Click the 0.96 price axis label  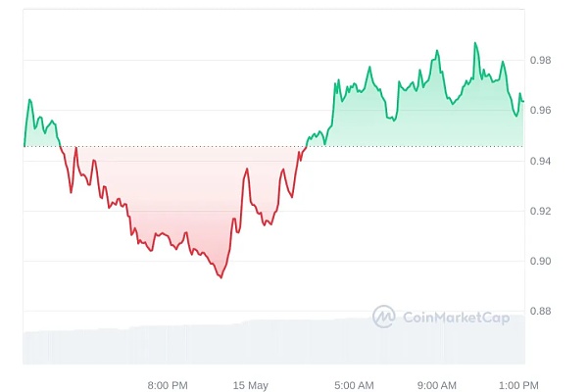542,111
